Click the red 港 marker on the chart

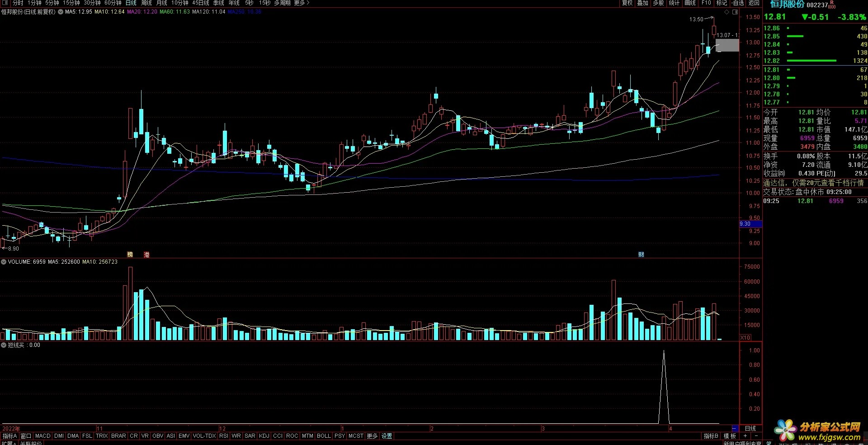[x=146, y=255]
